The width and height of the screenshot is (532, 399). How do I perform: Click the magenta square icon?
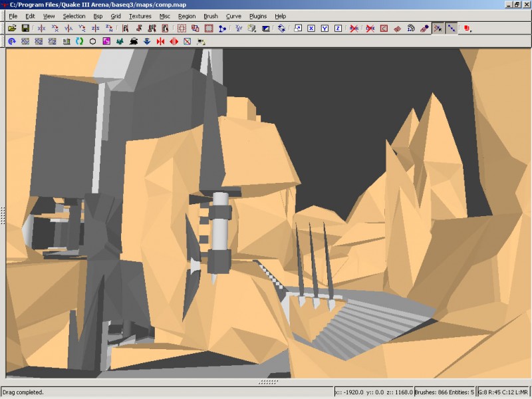click(106, 41)
